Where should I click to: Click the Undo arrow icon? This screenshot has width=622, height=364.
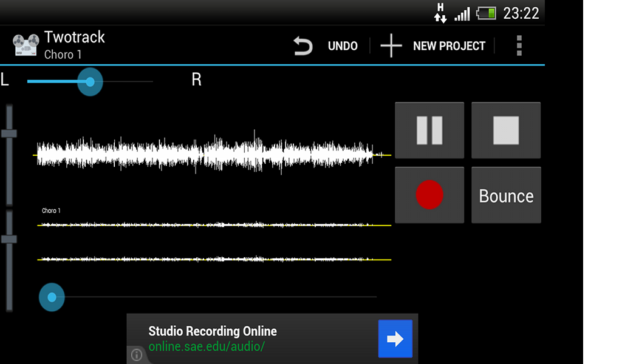pyautogui.click(x=303, y=45)
